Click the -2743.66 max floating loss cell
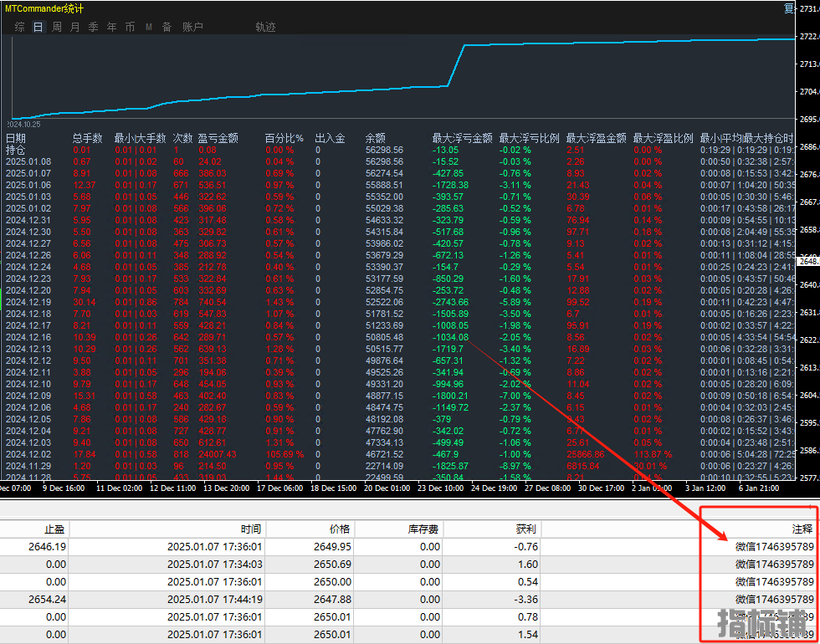820x644 pixels. click(451, 302)
